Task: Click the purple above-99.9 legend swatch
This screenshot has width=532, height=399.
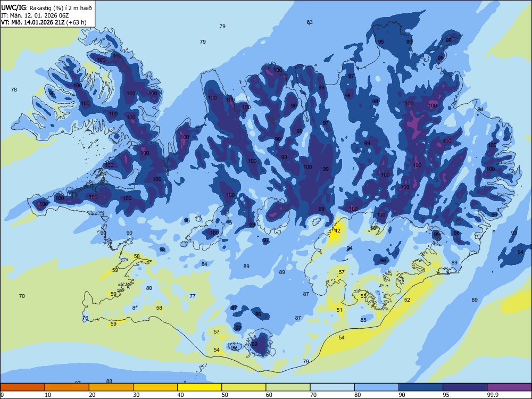Action: click(509, 387)
